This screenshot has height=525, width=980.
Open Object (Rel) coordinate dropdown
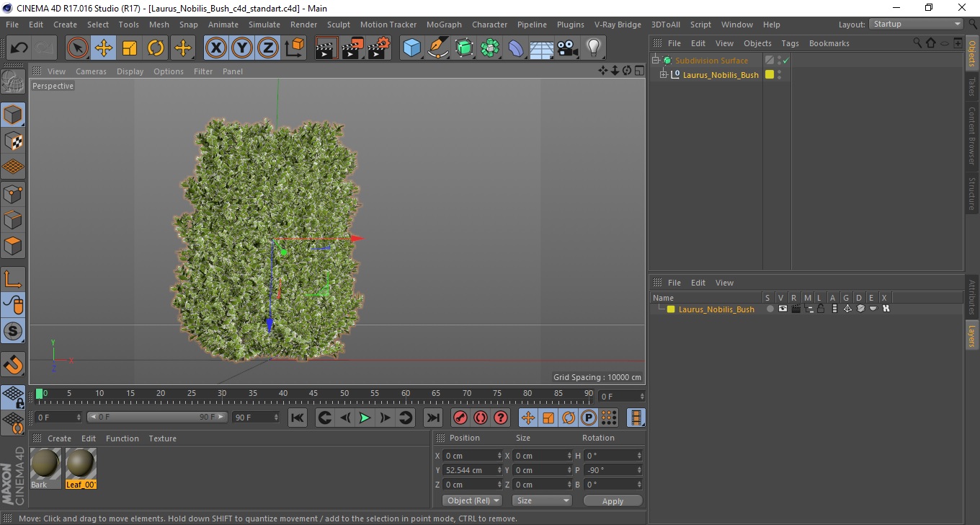pos(472,500)
